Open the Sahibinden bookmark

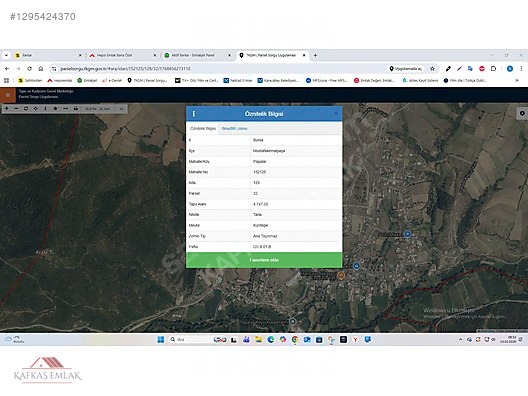pyautogui.click(x=30, y=80)
